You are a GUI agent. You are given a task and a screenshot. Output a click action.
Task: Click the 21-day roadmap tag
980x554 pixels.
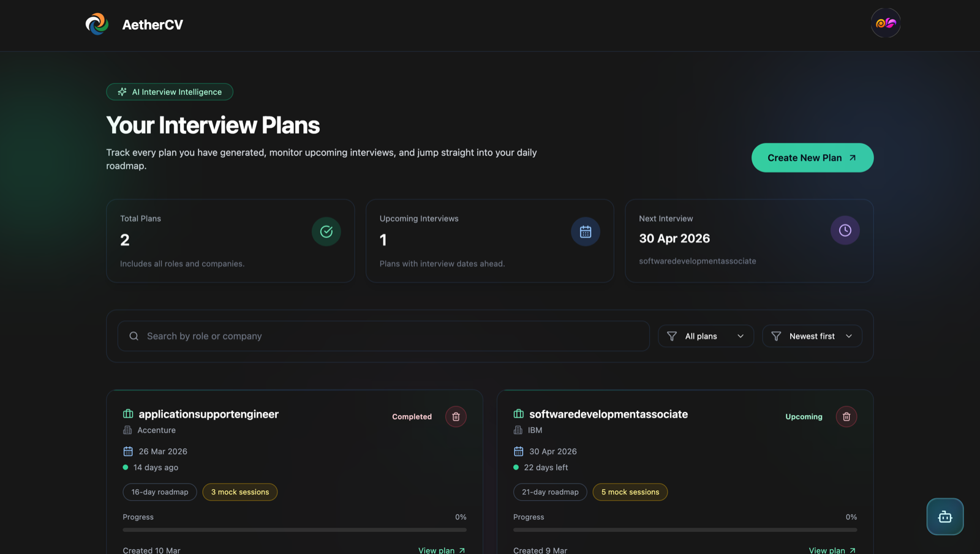pos(550,492)
